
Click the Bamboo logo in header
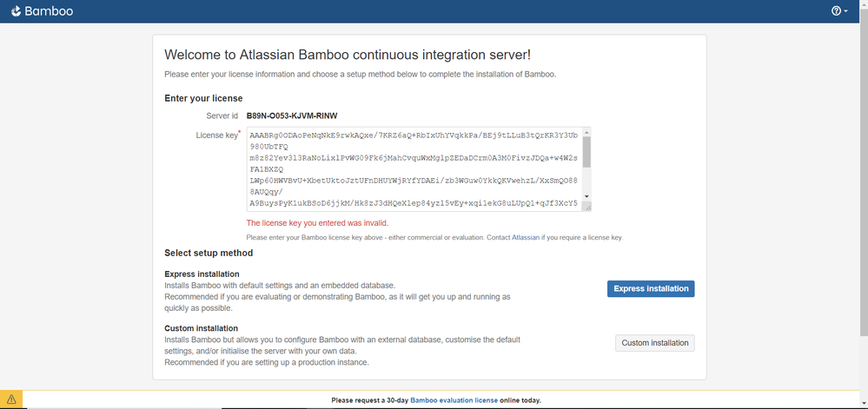coord(42,11)
